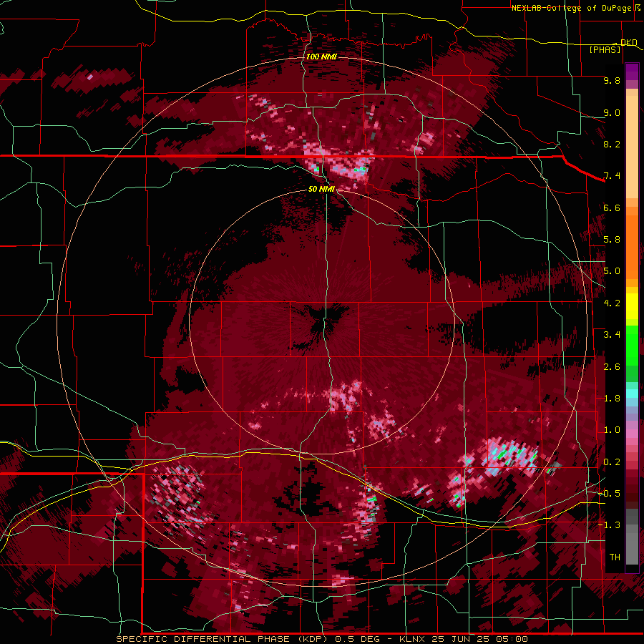The width and height of the screenshot is (644, 644).
Task: Pick the cyan segment of the color bar
Action: click(x=632, y=394)
